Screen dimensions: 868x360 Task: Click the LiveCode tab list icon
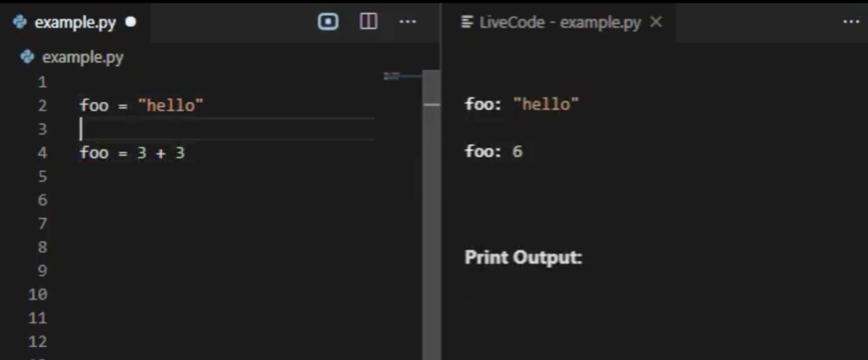[468, 23]
